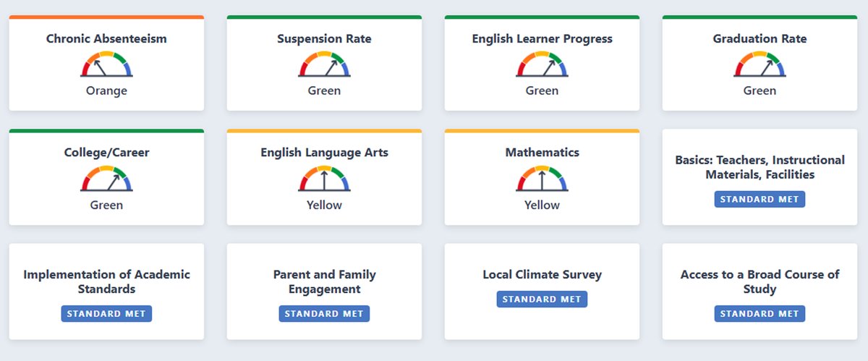Click Standard Met under Implementation of Academic Standards
This screenshot has height=361, width=868.
pyautogui.click(x=106, y=314)
